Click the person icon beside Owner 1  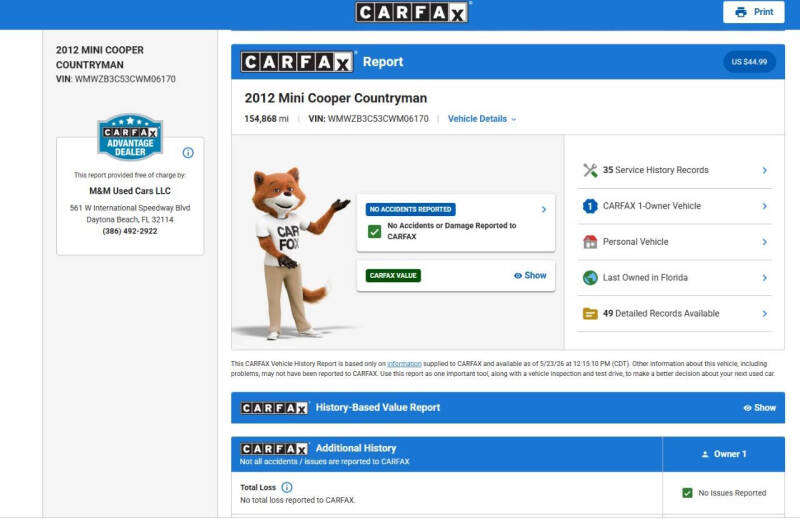tap(705, 454)
